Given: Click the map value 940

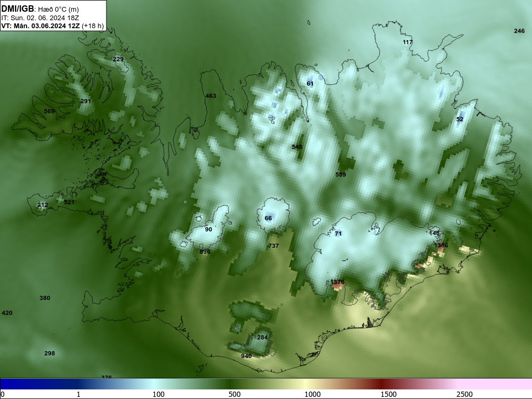Looking at the screenshot, I should click(246, 356).
